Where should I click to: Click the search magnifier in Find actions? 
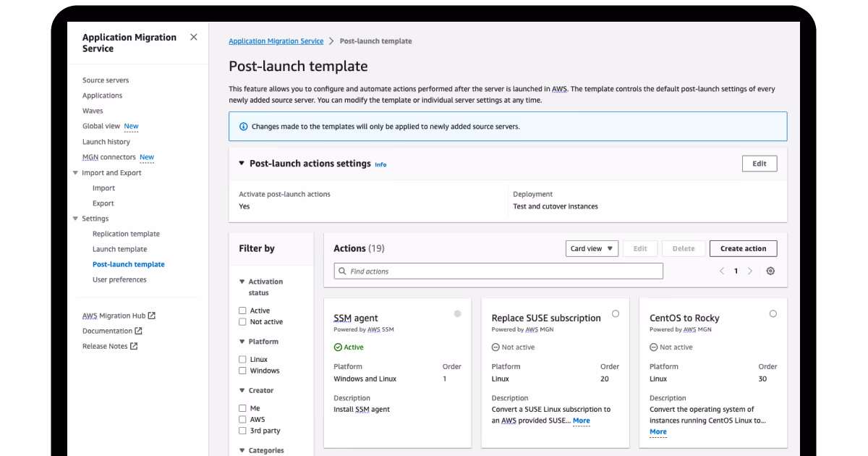click(341, 271)
